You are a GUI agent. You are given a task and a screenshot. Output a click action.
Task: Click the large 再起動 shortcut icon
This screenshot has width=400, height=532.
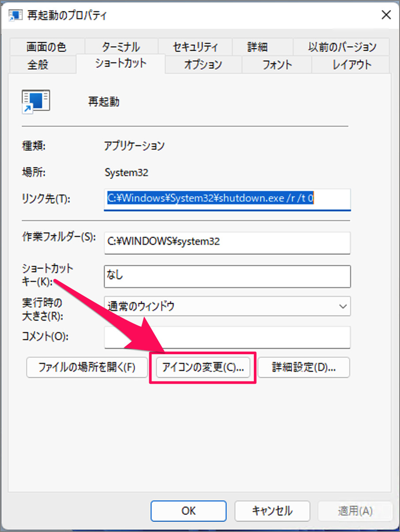point(35,102)
